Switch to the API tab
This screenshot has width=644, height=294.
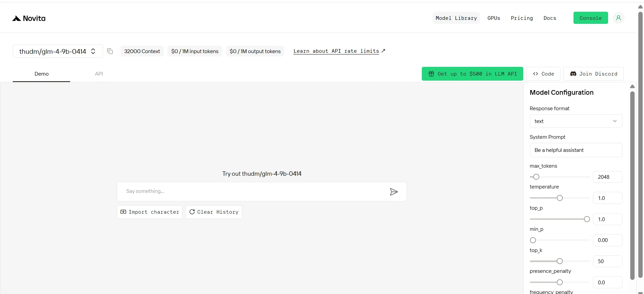tap(99, 74)
